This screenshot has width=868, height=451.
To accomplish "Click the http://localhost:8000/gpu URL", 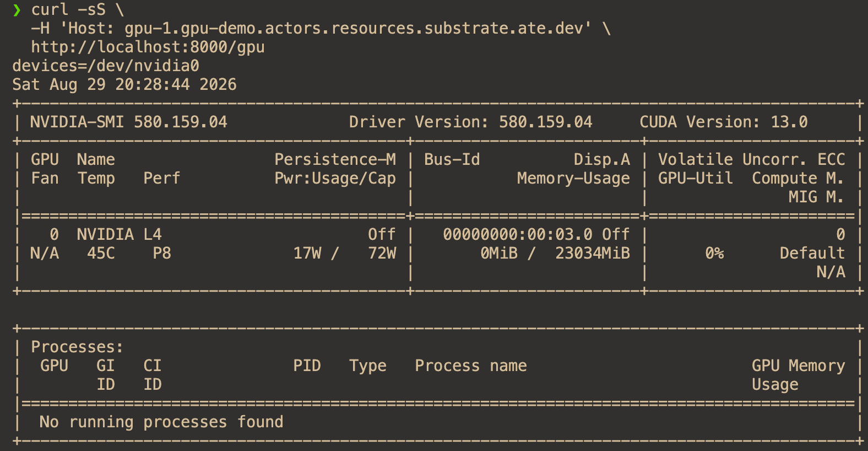I will tap(148, 47).
